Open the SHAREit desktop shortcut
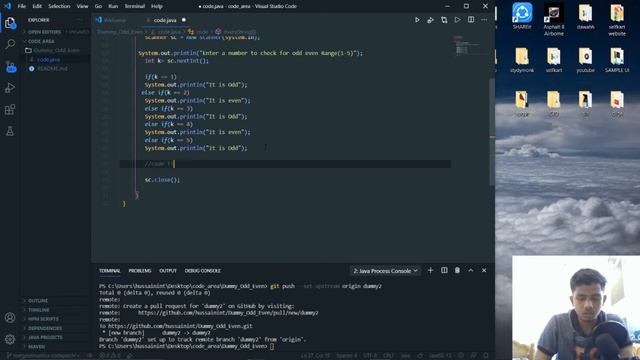 pos(522,16)
